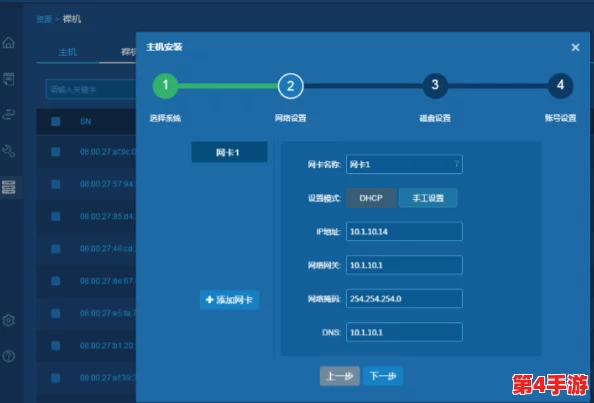Focus the 网络掩码 field showing 254.254.254.0
594x403 pixels.
pos(404,299)
